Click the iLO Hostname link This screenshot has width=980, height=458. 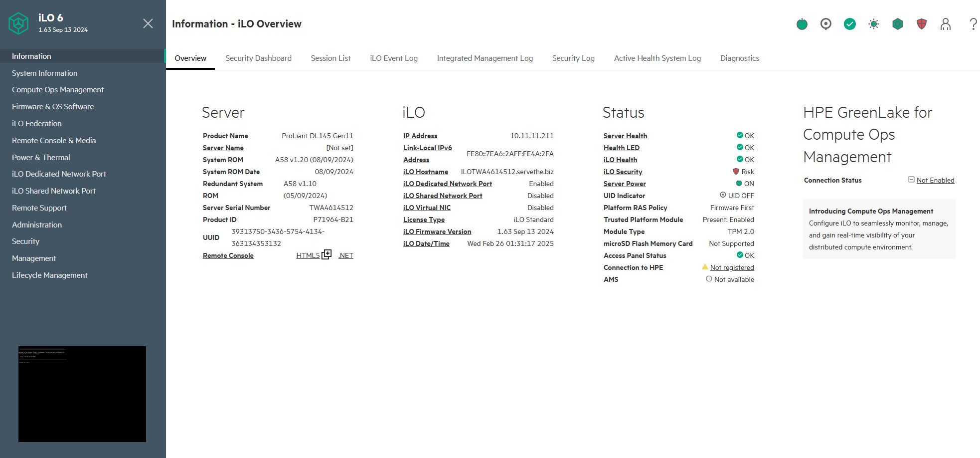point(426,172)
